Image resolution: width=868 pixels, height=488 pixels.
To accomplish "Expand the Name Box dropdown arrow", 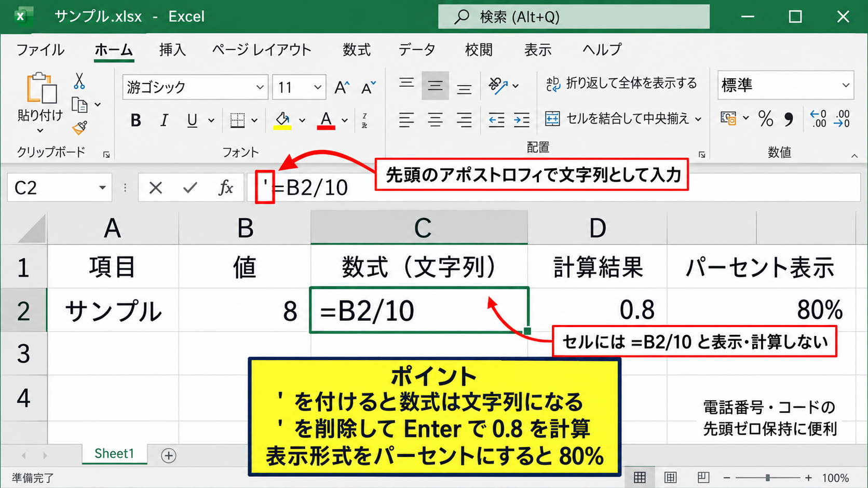I will click(x=102, y=188).
